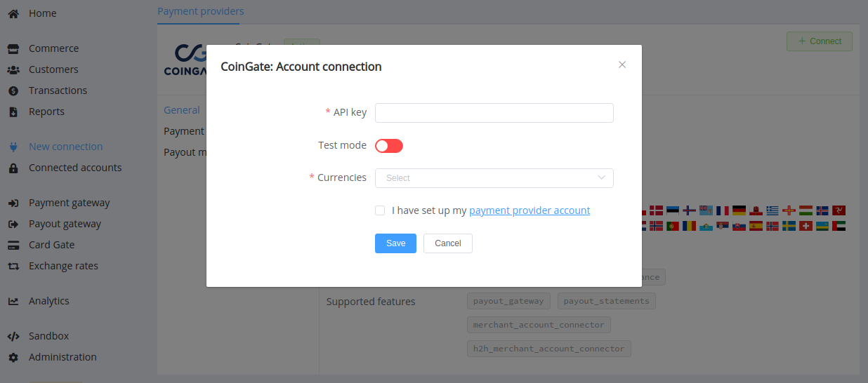This screenshot has width=868, height=383.
Task: Open Payment gateway via the sign-in arrow icon
Action: click(x=13, y=203)
